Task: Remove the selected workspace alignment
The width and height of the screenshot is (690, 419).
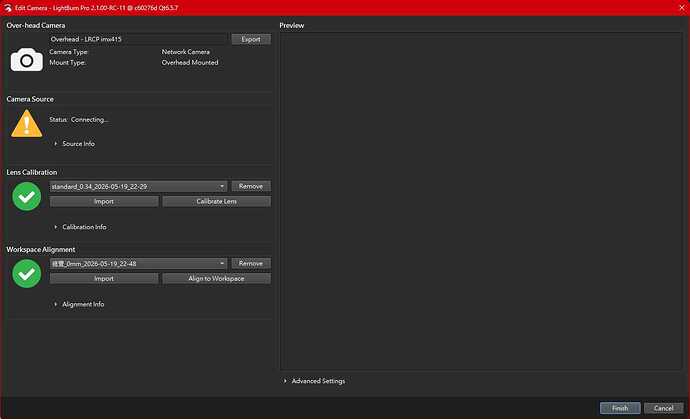Action: pos(251,263)
